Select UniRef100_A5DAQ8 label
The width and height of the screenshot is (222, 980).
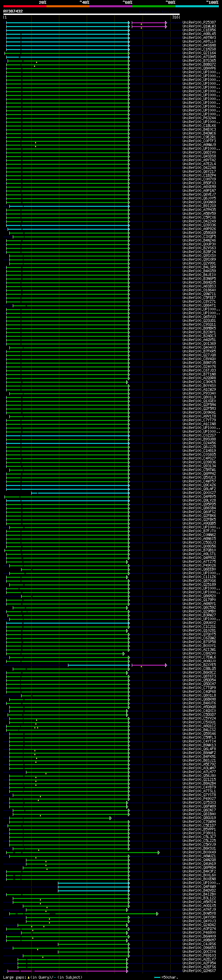click(199, 706)
